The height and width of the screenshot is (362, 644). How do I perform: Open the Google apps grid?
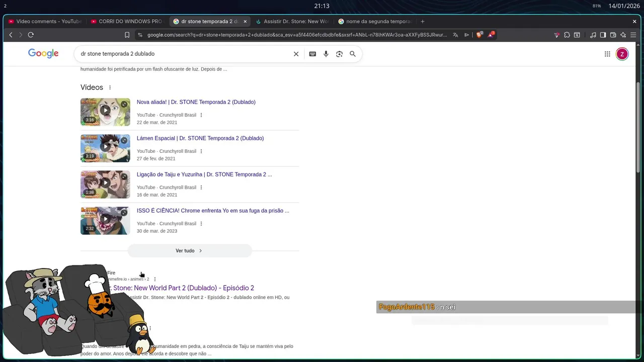(607, 54)
